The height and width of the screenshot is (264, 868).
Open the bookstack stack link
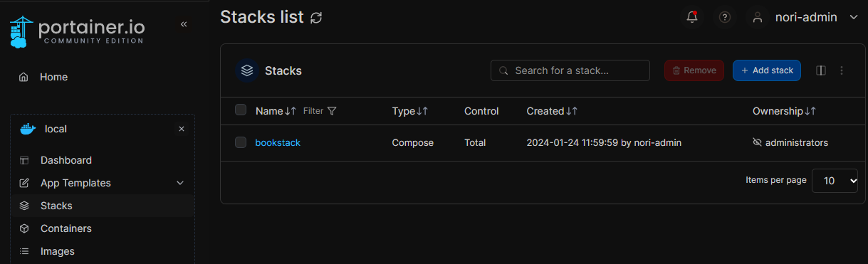(278, 142)
